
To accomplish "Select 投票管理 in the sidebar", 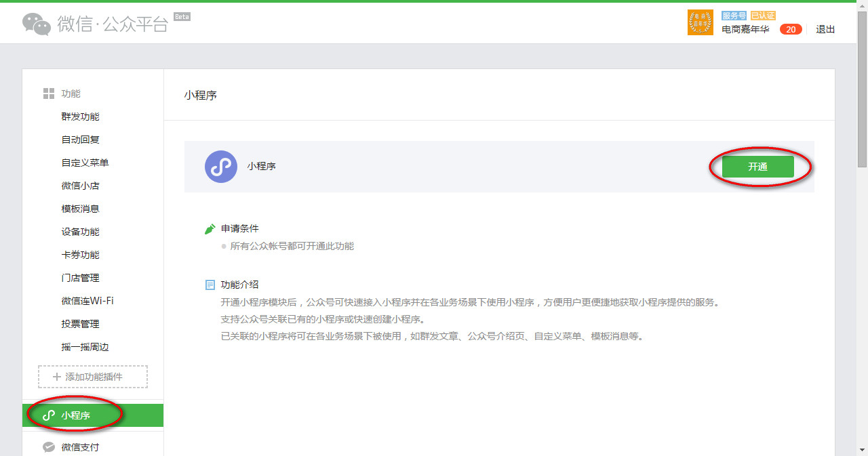I will (x=80, y=324).
